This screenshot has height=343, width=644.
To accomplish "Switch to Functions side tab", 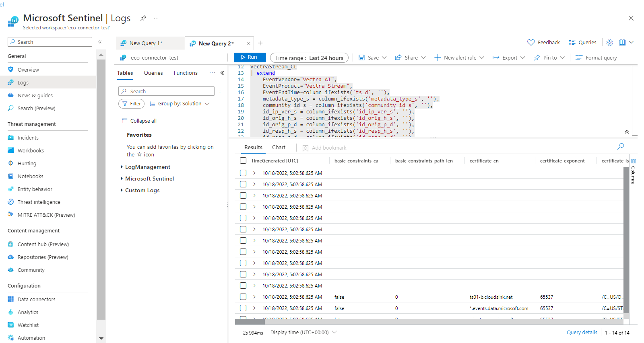I will click(186, 73).
